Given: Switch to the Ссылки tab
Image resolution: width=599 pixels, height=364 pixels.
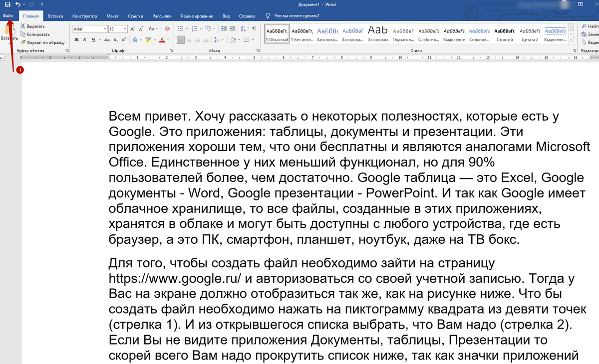Looking at the screenshot, I should click(135, 16).
